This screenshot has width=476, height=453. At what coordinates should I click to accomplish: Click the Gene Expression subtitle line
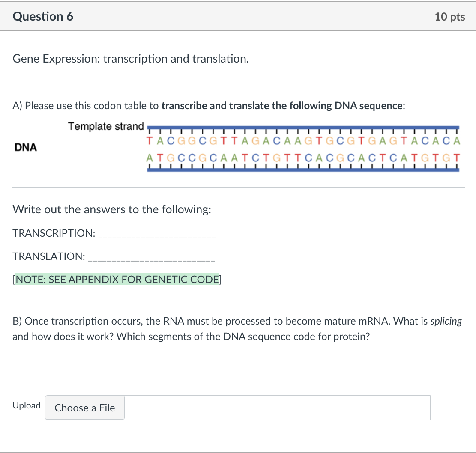131,59
